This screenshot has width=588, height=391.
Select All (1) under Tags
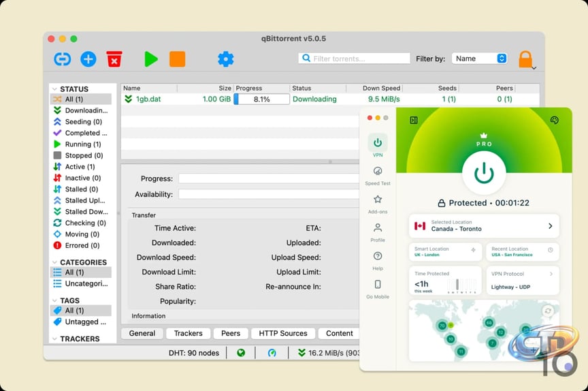click(x=80, y=311)
